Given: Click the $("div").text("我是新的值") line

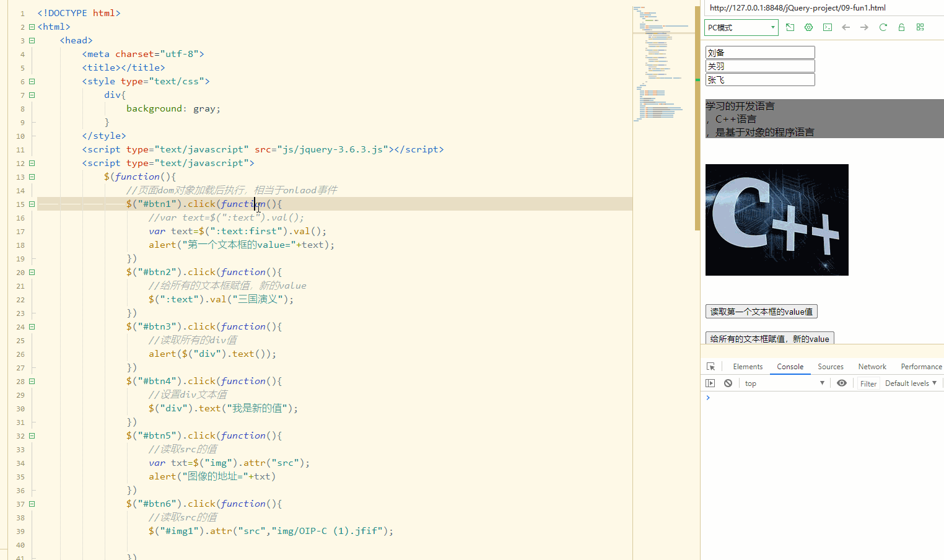Looking at the screenshot, I should [224, 408].
